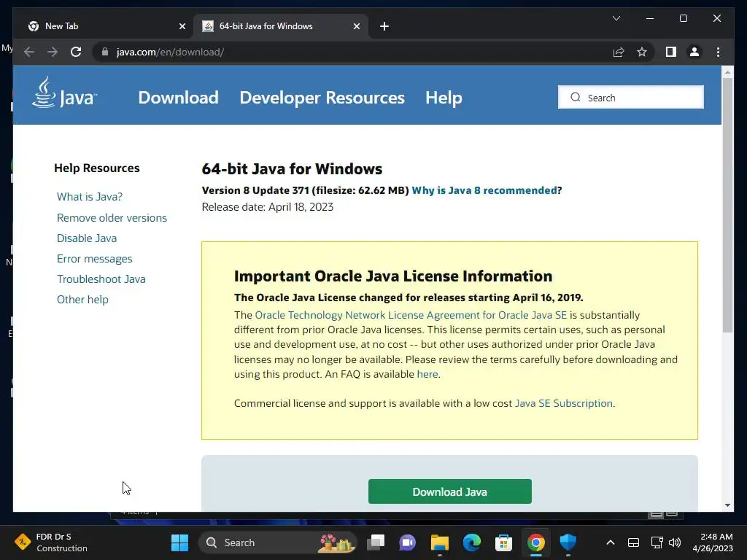Open the Oracle Technology Network License Agreement link
Viewport: 747px width, 560px height.
[411, 315]
